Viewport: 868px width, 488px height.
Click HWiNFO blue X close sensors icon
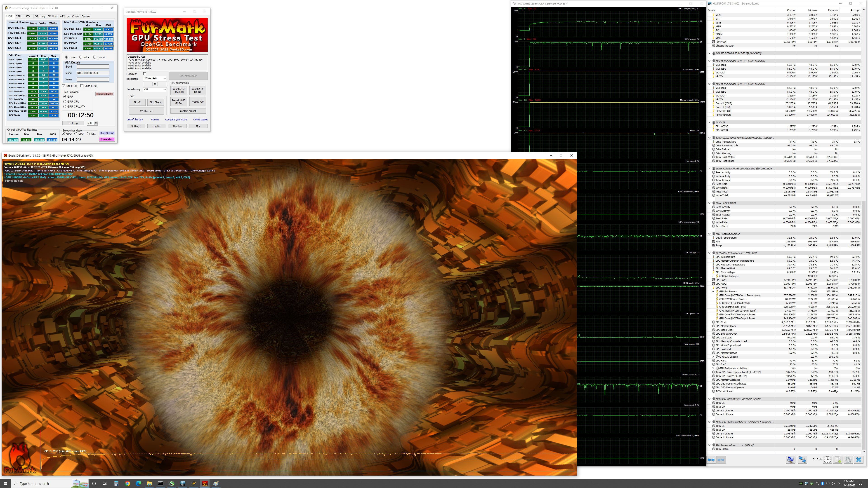coord(859,460)
